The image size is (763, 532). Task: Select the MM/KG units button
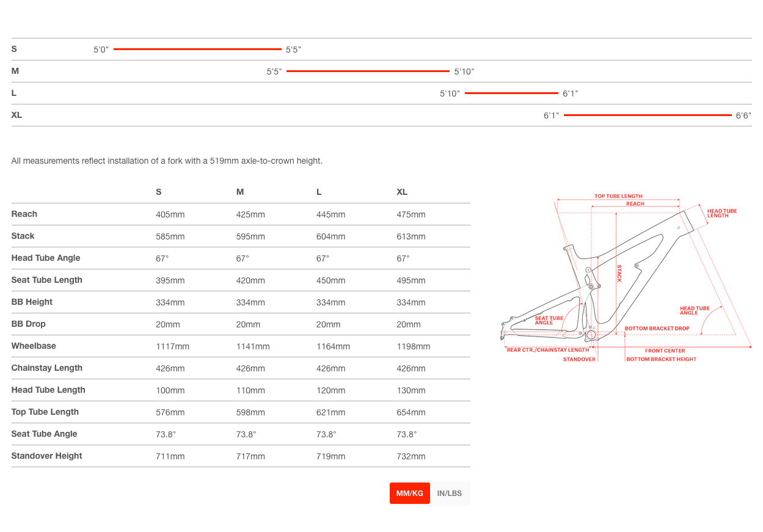click(x=409, y=494)
